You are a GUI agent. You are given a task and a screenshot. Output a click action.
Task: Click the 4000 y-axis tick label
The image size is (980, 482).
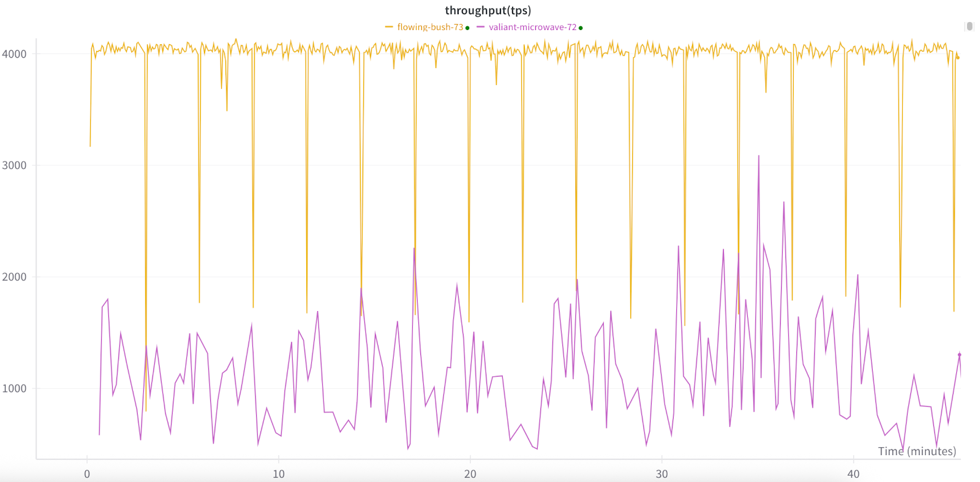14,54
